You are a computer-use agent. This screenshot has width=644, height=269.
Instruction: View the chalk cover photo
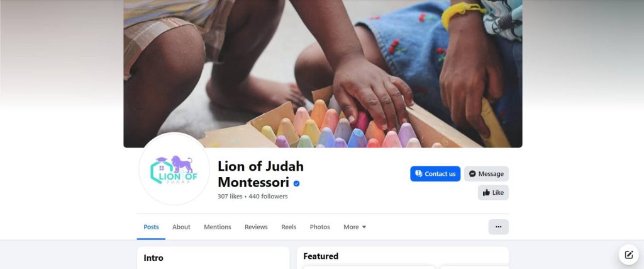click(323, 73)
